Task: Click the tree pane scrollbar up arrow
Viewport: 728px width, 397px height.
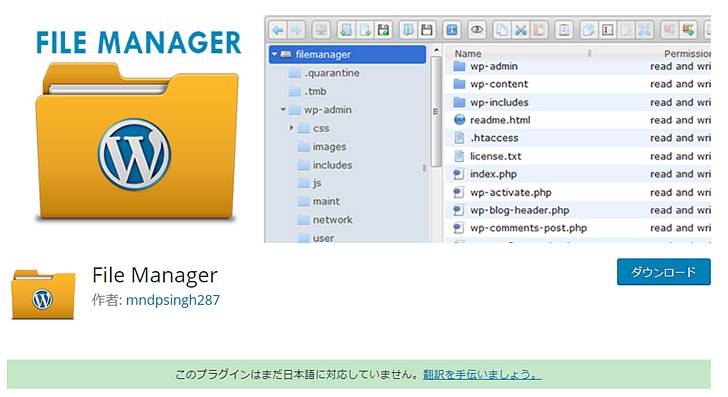Action: (436, 50)
